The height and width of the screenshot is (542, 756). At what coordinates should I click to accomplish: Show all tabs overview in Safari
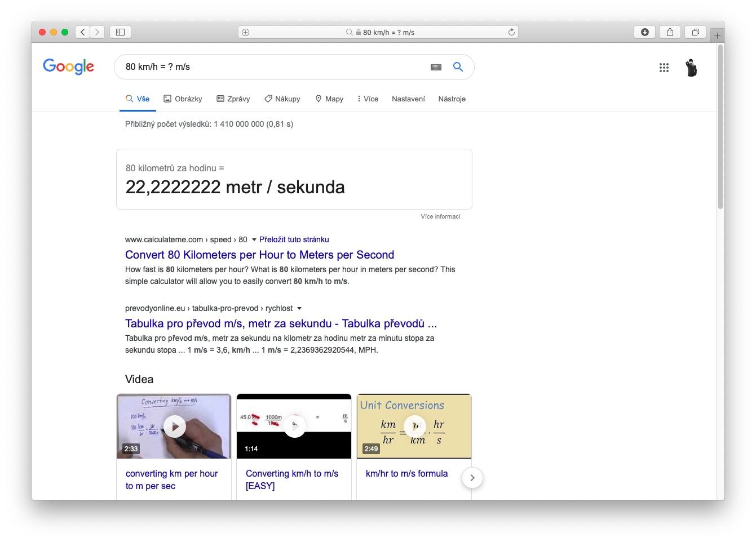pos(696,32)
